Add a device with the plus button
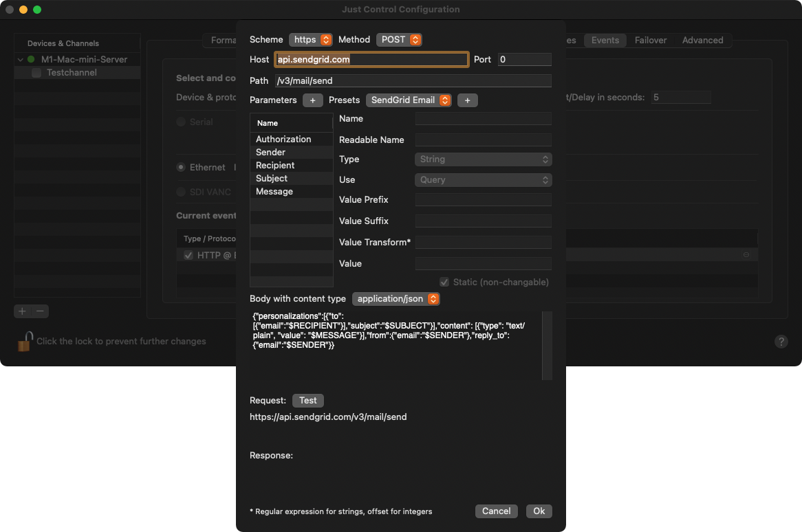Image resolution: width=802 pixels, height=532 pixels. (x=22, y=311)
